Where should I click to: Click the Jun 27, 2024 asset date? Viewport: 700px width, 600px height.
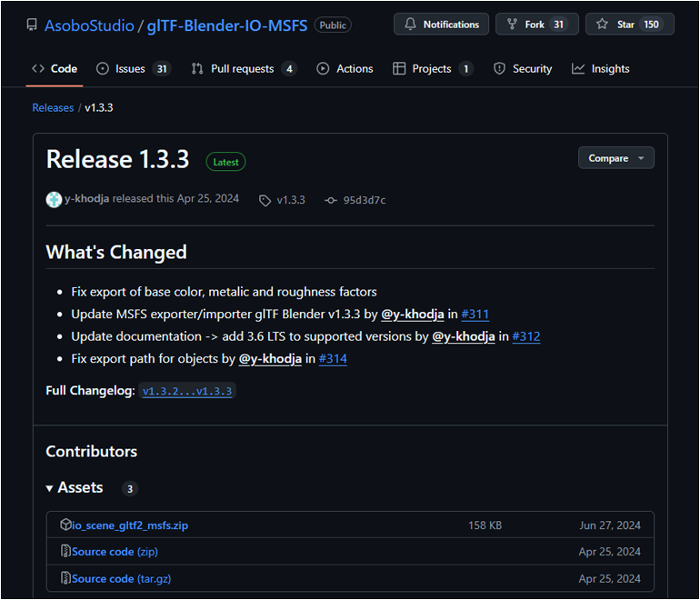(x=610, y=525)
